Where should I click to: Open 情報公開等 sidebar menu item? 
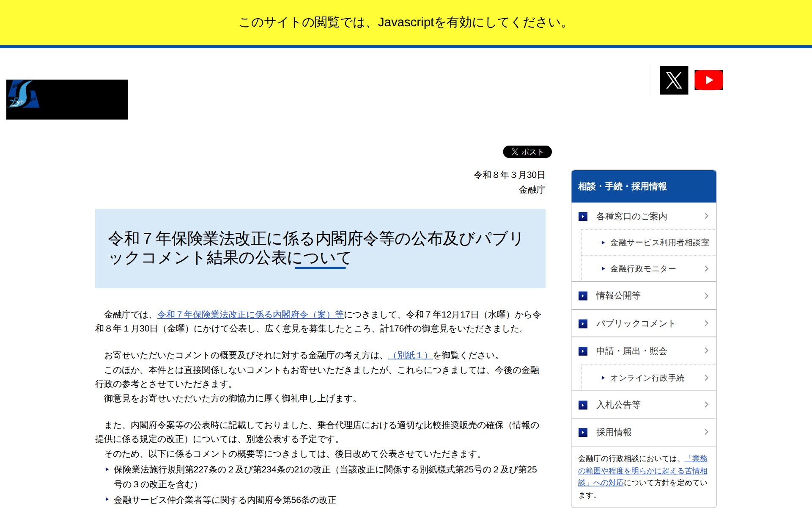pos(618,296)
